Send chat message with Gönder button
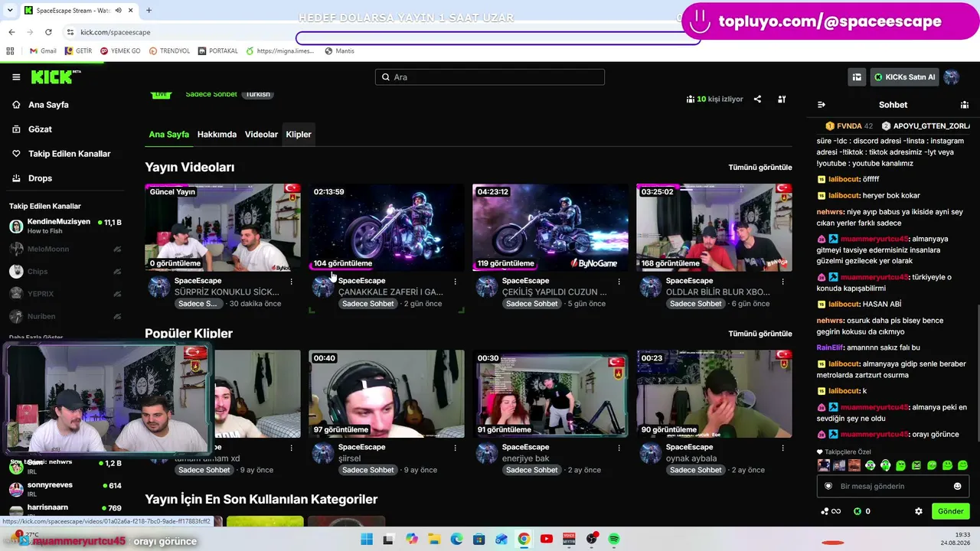The height and width of the screenshot is (551, 980). (x=950, y=511)
